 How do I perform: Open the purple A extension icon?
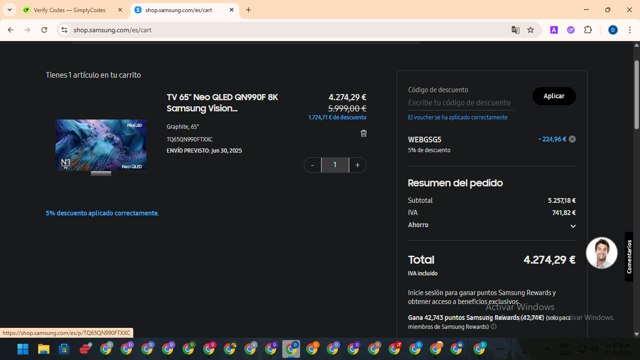[554, 30]
